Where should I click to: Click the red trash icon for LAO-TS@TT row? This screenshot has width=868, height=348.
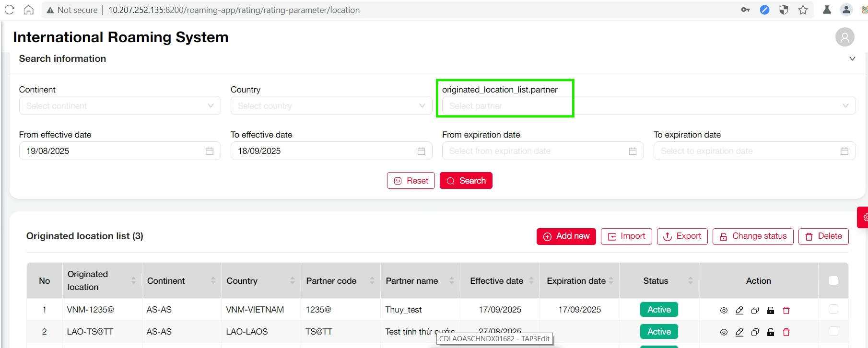point(786,332)
